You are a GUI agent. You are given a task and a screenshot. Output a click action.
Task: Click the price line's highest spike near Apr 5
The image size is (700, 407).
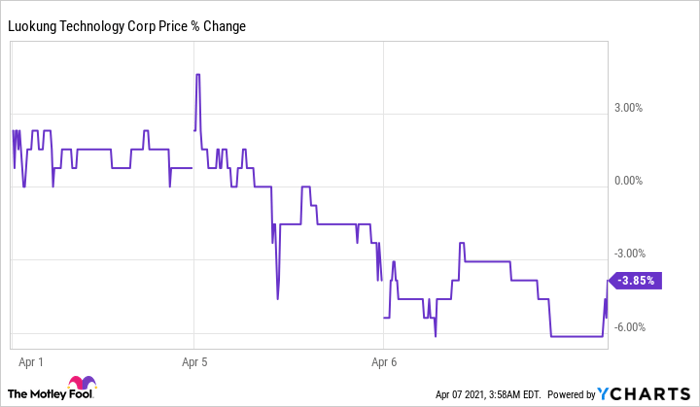pyautogui.click(x=198, y=75)
